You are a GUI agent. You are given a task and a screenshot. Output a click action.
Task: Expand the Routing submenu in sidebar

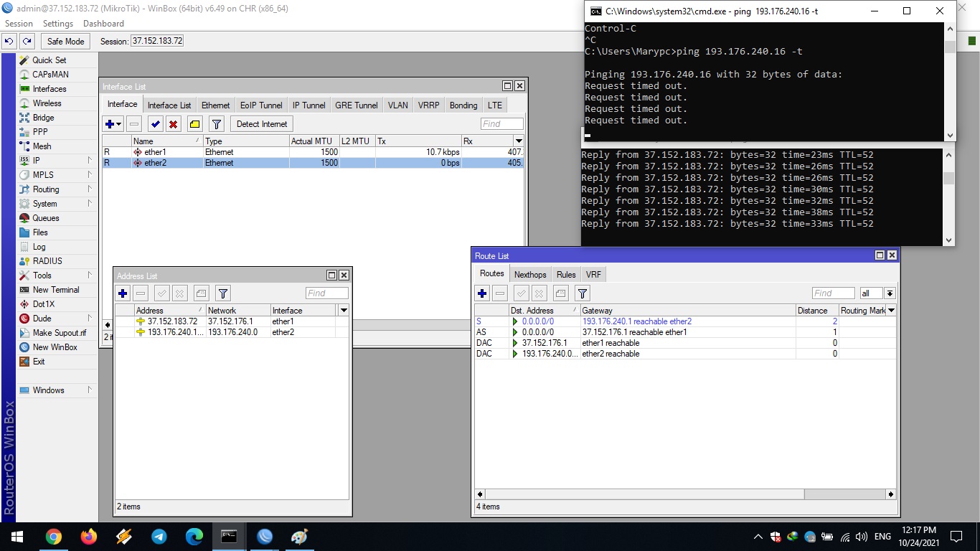[x=90, y=189]
